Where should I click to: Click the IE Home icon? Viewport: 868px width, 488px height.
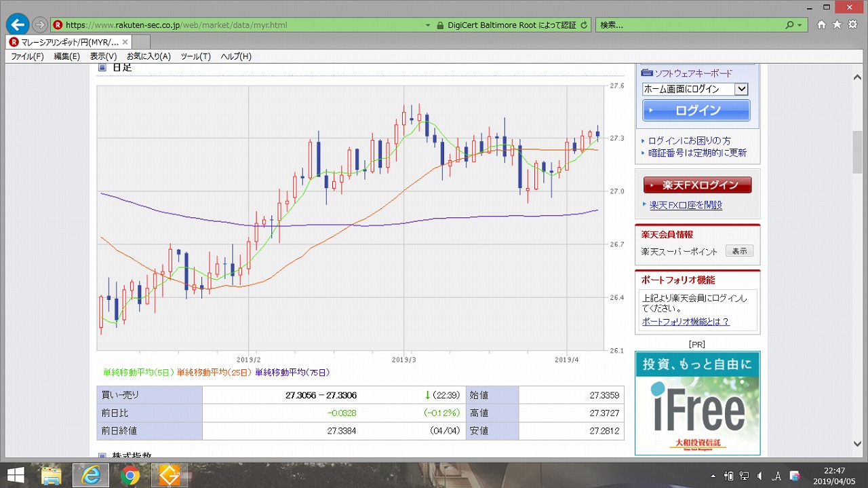(821, 25)
